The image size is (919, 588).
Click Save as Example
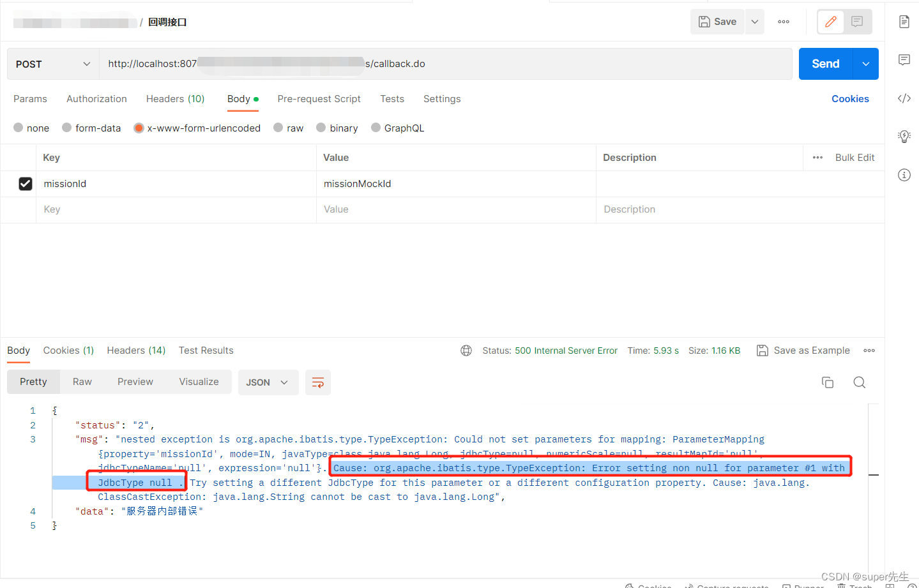tap(803, 351)
